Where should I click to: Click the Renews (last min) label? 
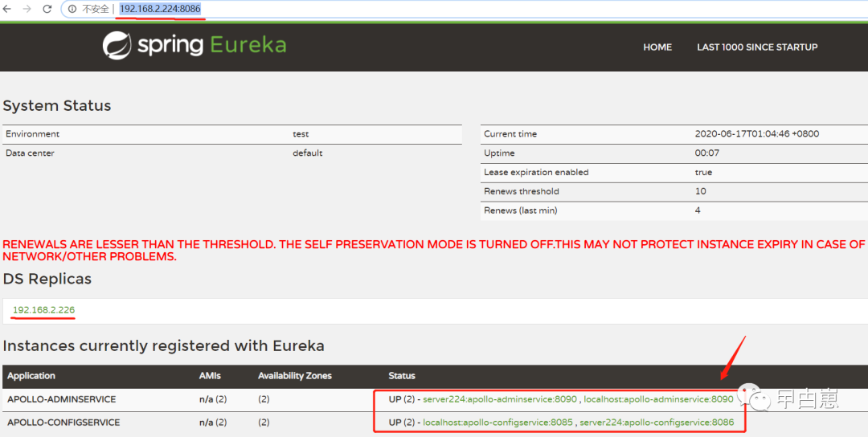pyautogui.click(x=520, y=210)
